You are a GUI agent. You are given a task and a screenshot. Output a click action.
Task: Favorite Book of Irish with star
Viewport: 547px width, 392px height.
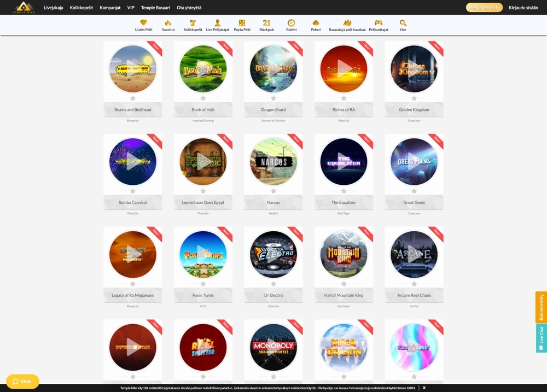point(203,98)
